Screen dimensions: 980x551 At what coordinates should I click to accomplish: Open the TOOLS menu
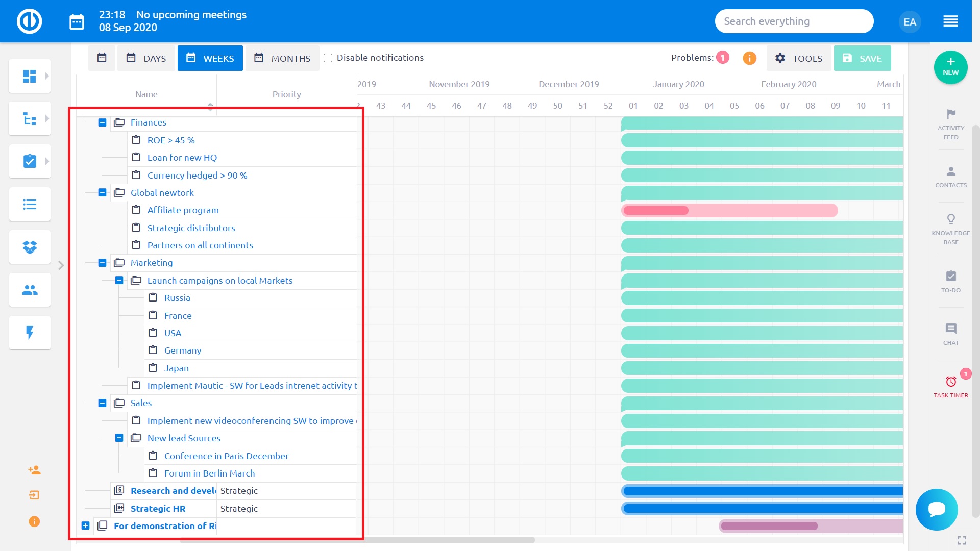coord(799,58)
